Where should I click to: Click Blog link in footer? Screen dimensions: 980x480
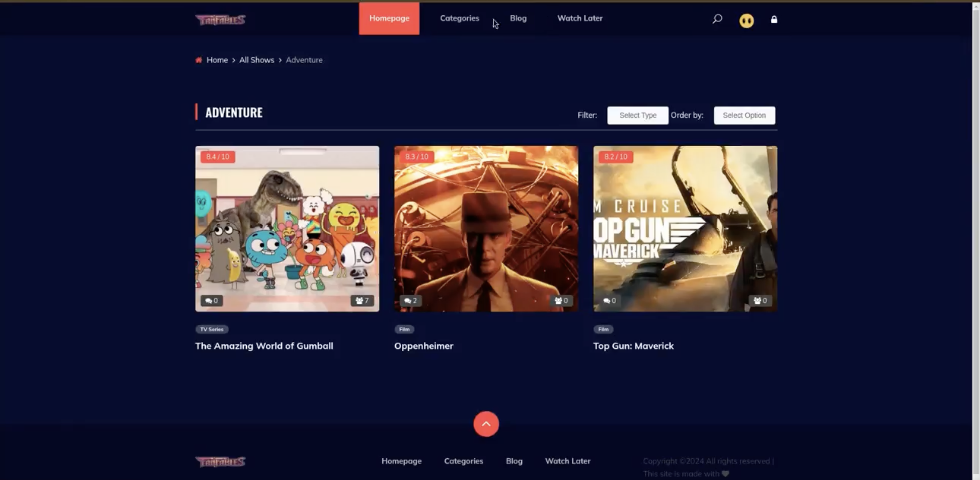(514, 461)
